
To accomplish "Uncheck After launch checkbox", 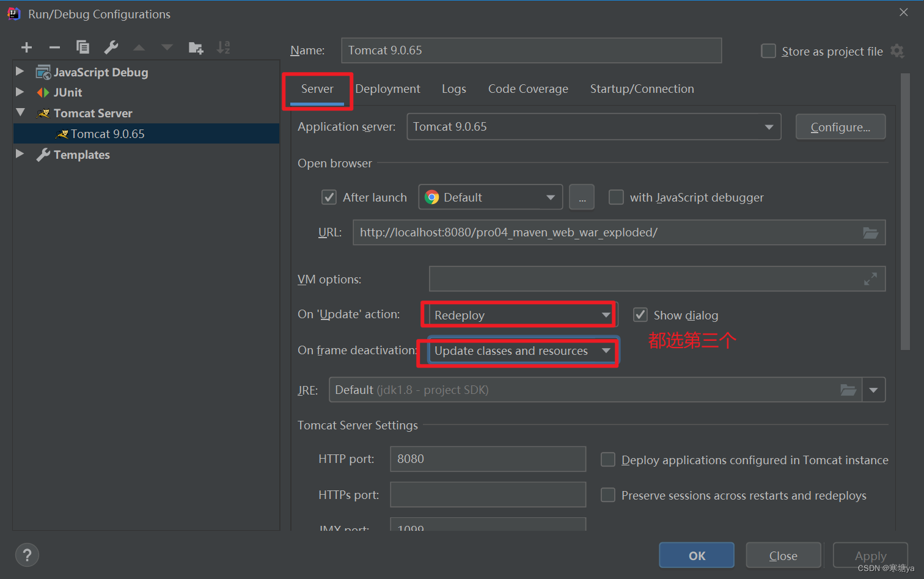I will click(x=329, y=197).
